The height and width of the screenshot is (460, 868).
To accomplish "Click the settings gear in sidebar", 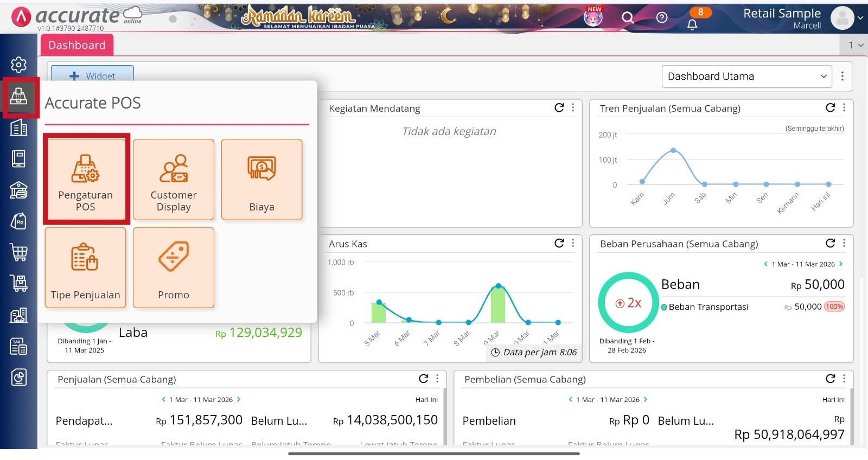I will coord(18,65).
